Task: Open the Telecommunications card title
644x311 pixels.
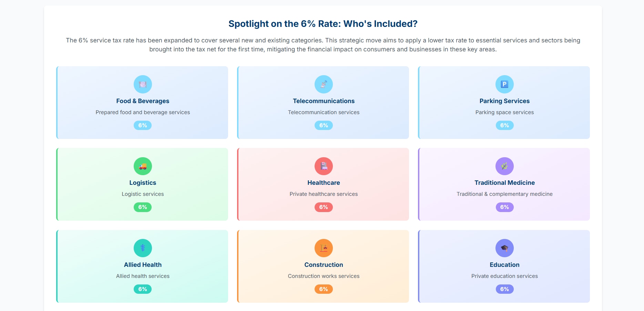Action: click(324, 101)
